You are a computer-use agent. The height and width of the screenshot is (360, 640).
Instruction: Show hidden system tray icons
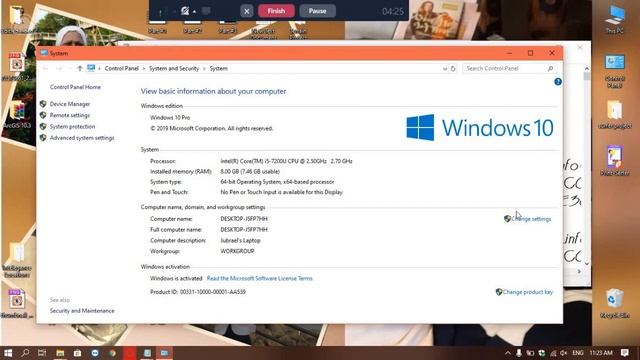[508, 353]
